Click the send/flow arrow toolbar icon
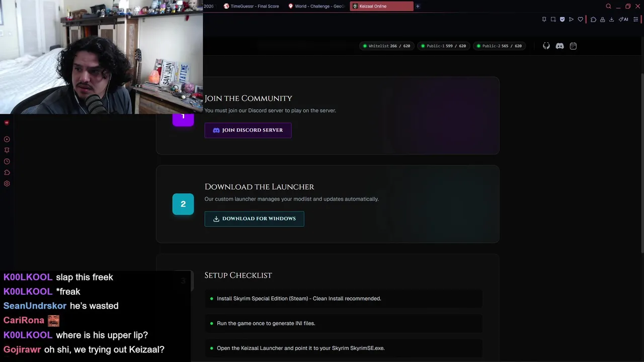644x362 pixels. [x=571, y=20]
